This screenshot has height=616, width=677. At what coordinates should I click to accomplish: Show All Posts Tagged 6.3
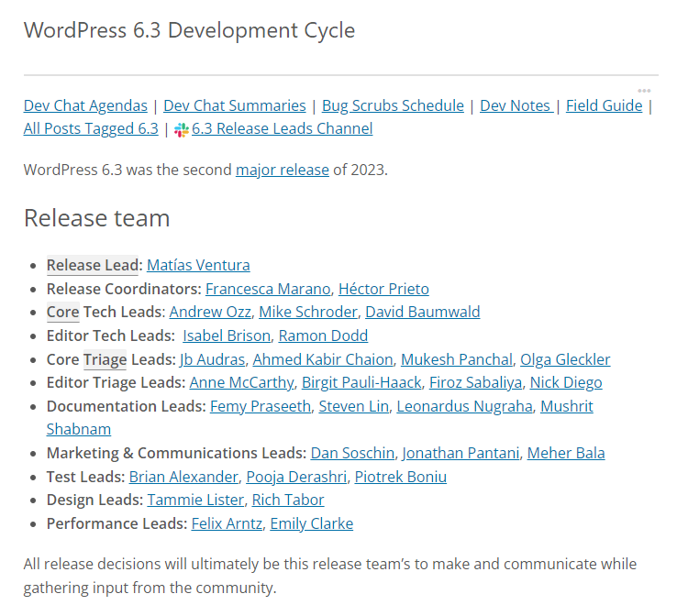pyautogui.click(x=91, y=128)
